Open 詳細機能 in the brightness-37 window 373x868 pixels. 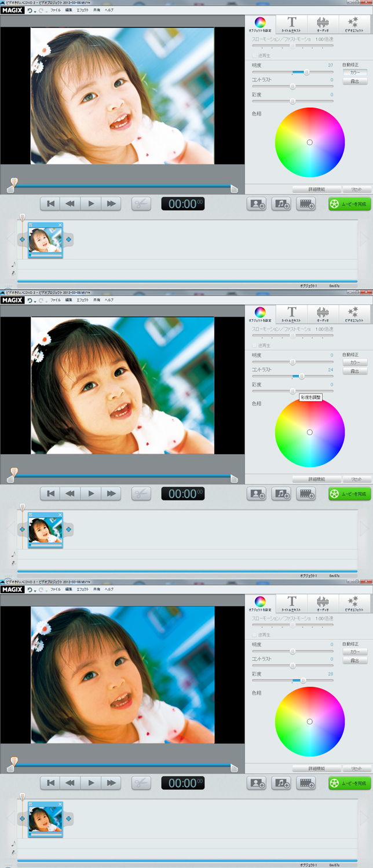pos(317,189)
